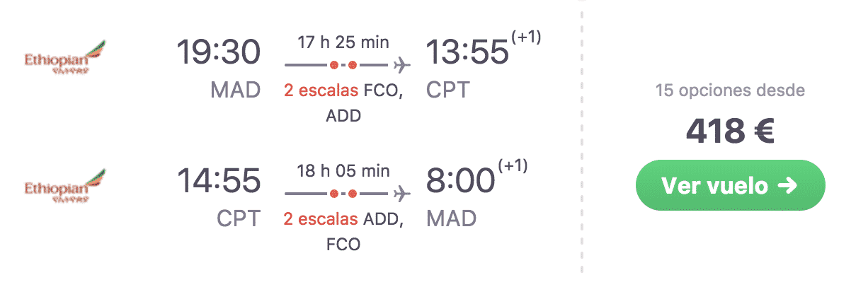Click the return Ethiopian airline logo
The height and width of the screenshot is (287, 868).
click(64, 187)
